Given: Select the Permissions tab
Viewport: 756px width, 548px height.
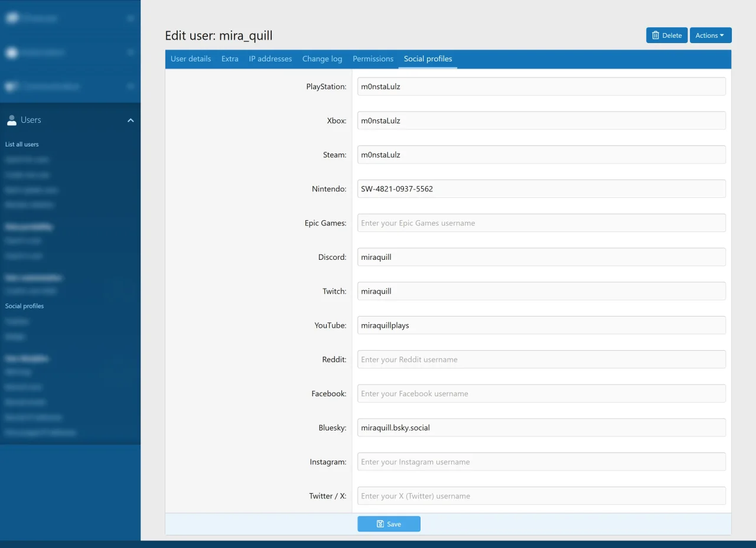Looking at the screenshot, I should coord(373,59).
